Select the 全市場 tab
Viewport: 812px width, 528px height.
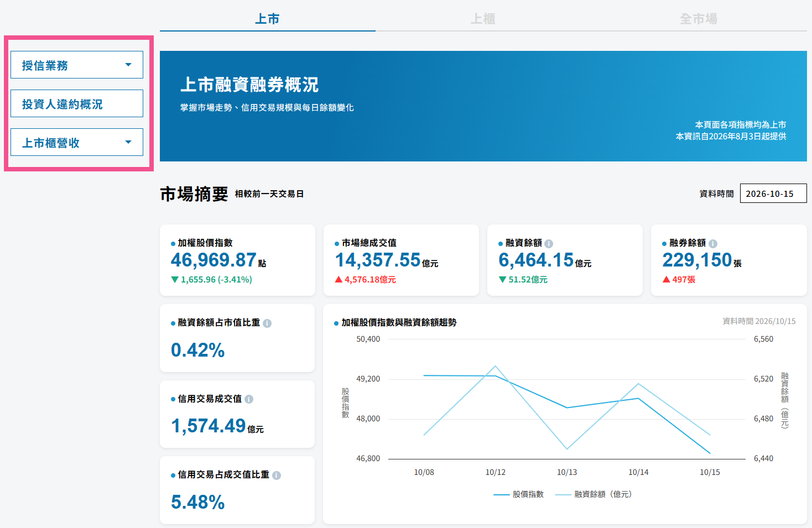[699, 19]
